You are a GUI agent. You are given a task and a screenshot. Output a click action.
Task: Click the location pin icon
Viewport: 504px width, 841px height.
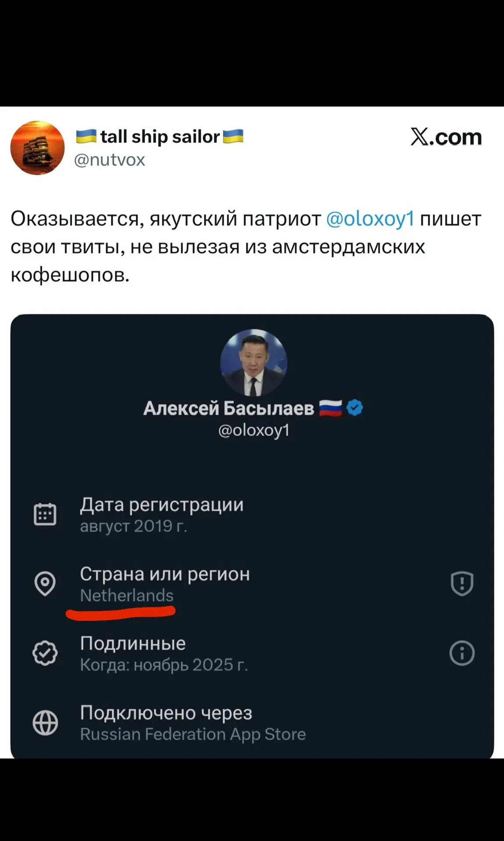(x=45, y=583)
